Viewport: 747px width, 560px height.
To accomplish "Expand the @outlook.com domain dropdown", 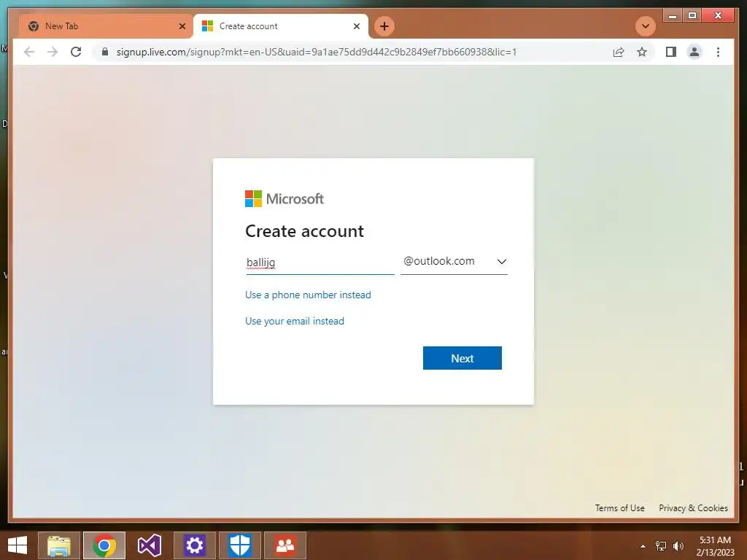I will 454,262.
